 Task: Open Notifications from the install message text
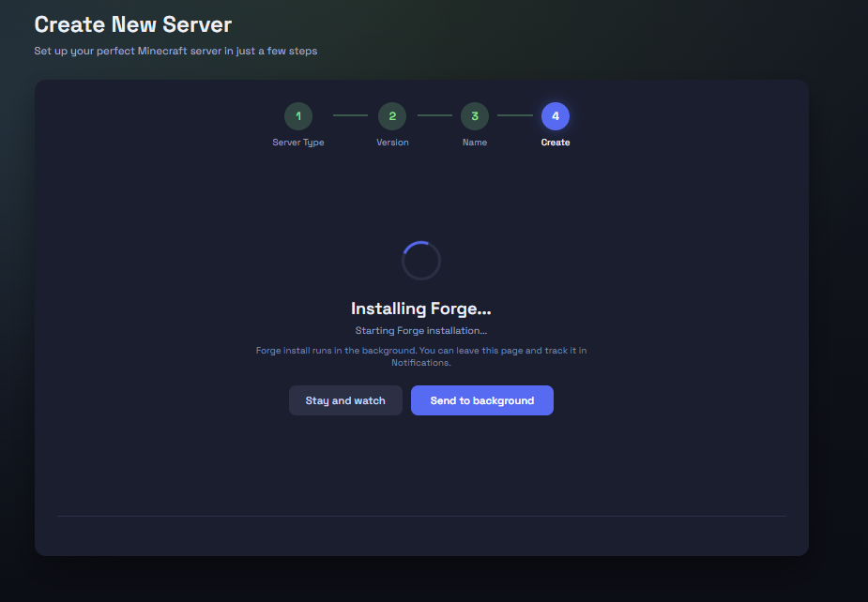pyautogui.click(x=420, y=356)
